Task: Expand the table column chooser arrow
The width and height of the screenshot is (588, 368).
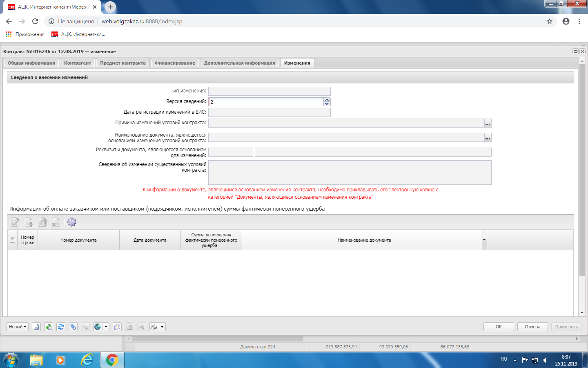Action: coord(484,240)
